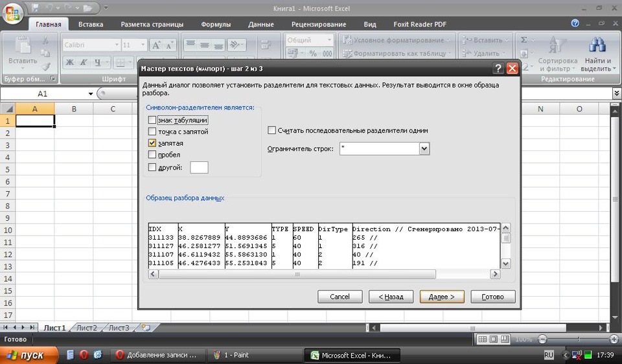Enable the пробел delimiter checkbox

point(152,155)
